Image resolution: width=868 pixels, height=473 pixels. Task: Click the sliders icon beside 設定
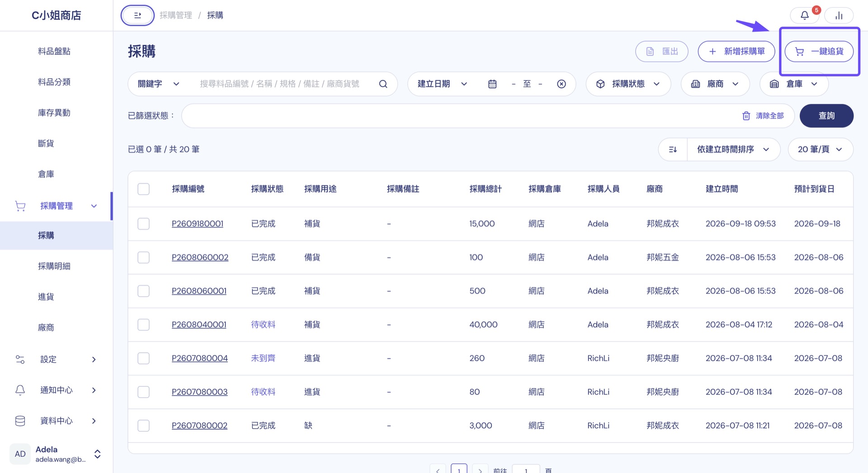(x=20, y=359)
